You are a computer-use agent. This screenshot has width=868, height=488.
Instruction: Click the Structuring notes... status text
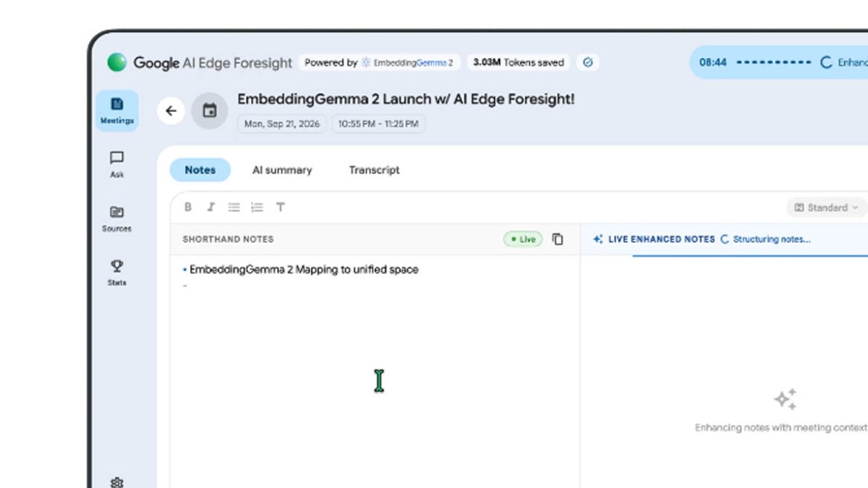pyautogui.click(x=772, y=239)
